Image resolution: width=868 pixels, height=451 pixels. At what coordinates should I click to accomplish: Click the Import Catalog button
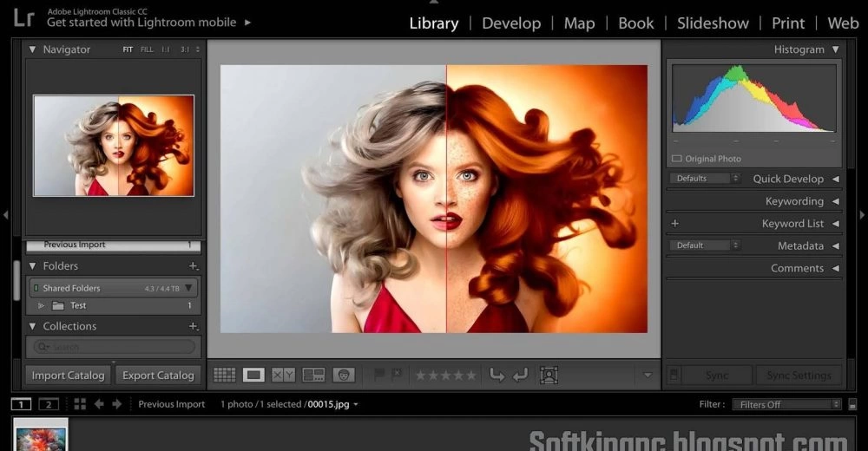68,376
